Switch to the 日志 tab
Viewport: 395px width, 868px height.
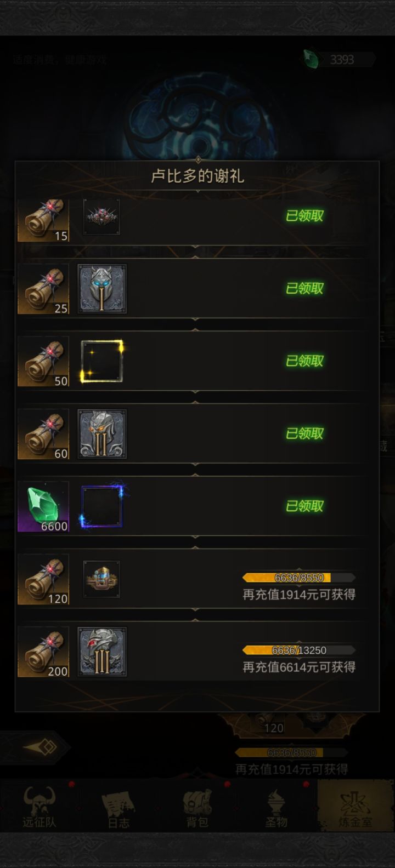click(119, 807)
